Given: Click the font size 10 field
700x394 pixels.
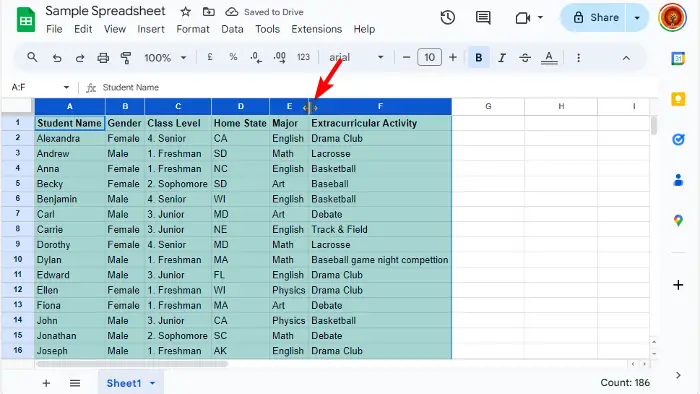Looking at the screenshot, I should click(429, 57).
